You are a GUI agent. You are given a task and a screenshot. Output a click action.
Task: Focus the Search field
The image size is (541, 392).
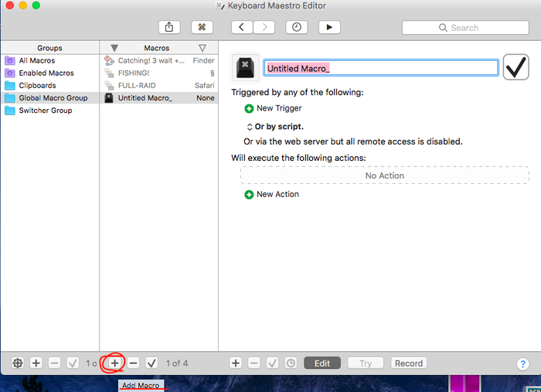(465, 28)
